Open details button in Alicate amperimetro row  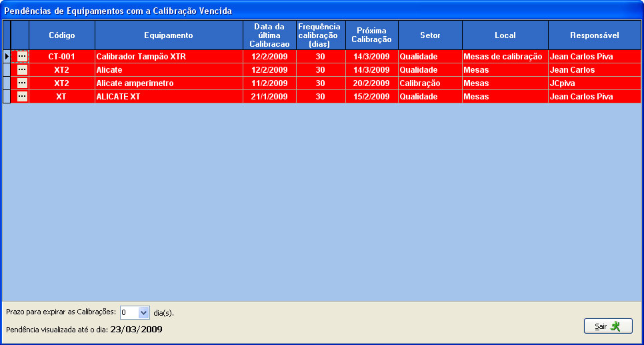tap(22, 83)
